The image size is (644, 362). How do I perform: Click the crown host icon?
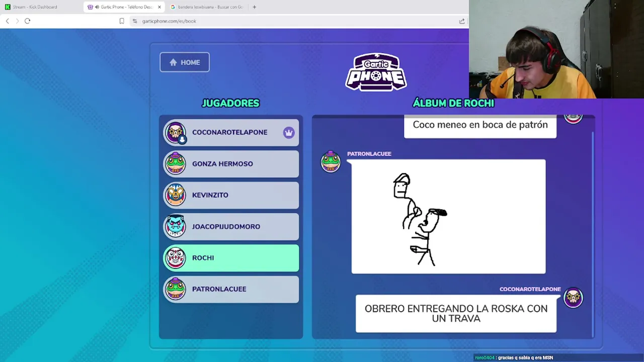[288, 132]
